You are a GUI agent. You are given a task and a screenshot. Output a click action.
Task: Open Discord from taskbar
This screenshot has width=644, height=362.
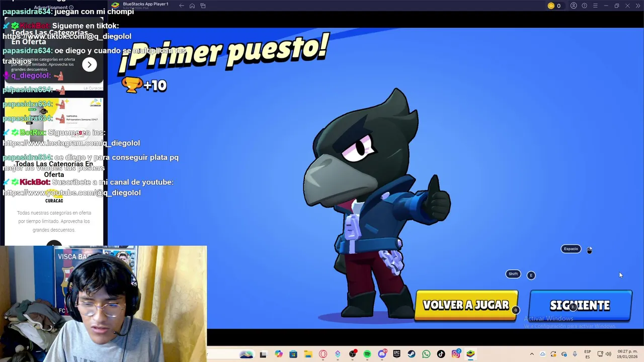382,354
